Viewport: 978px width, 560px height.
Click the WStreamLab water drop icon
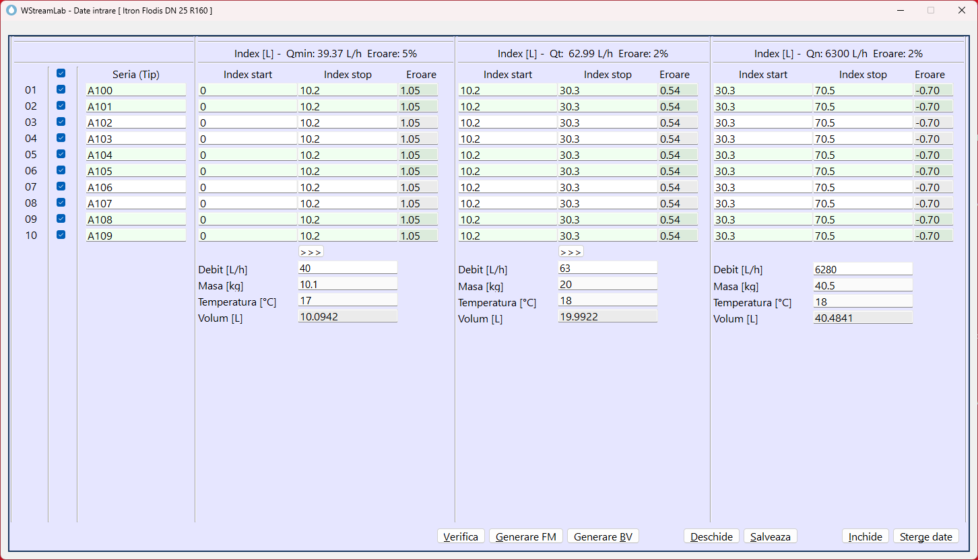[11, 10]
